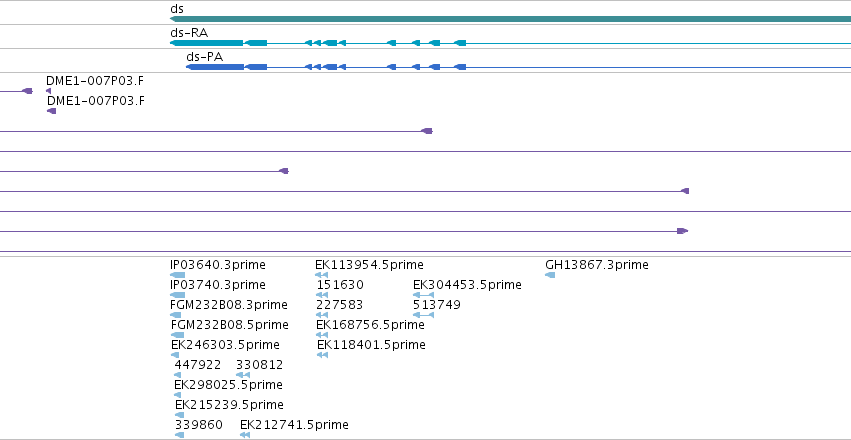Select the ds-PA protein label
This screenshot has height=440, width=851.
tap(205, 56)
